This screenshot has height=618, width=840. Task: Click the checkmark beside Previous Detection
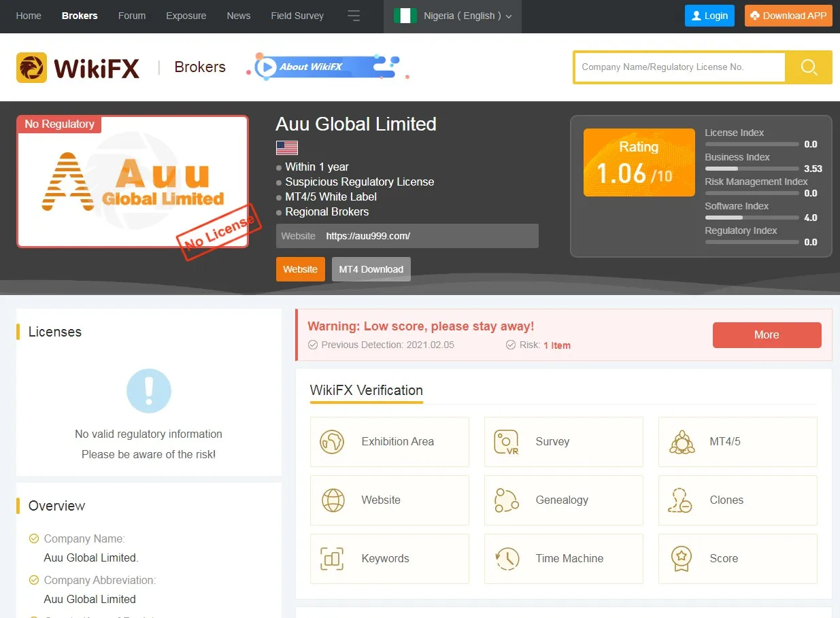313,345
